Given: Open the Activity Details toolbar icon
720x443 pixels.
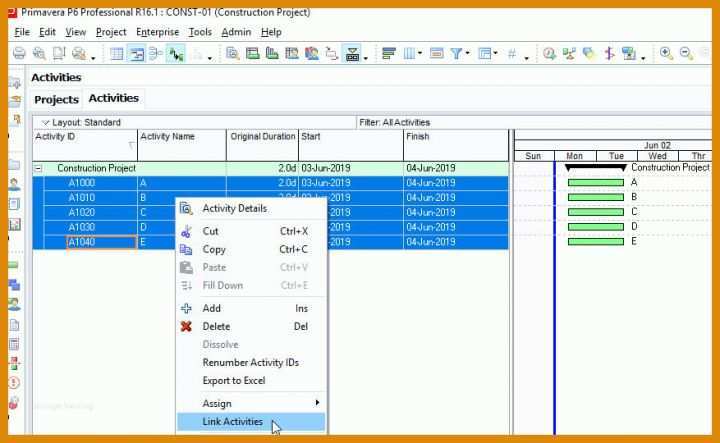Looking at the screenshot, I should coord(232,54).
